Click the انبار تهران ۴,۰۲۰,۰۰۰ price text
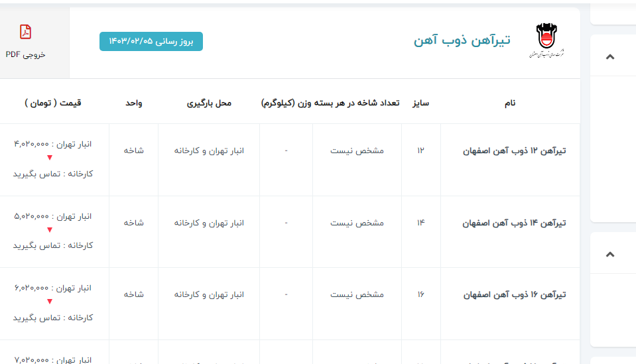 (52, 144)
